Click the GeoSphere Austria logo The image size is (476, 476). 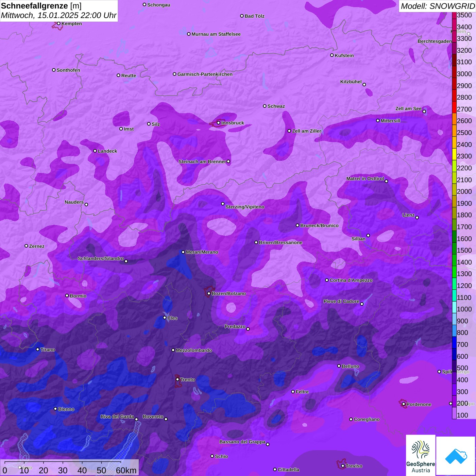(421, 455)
